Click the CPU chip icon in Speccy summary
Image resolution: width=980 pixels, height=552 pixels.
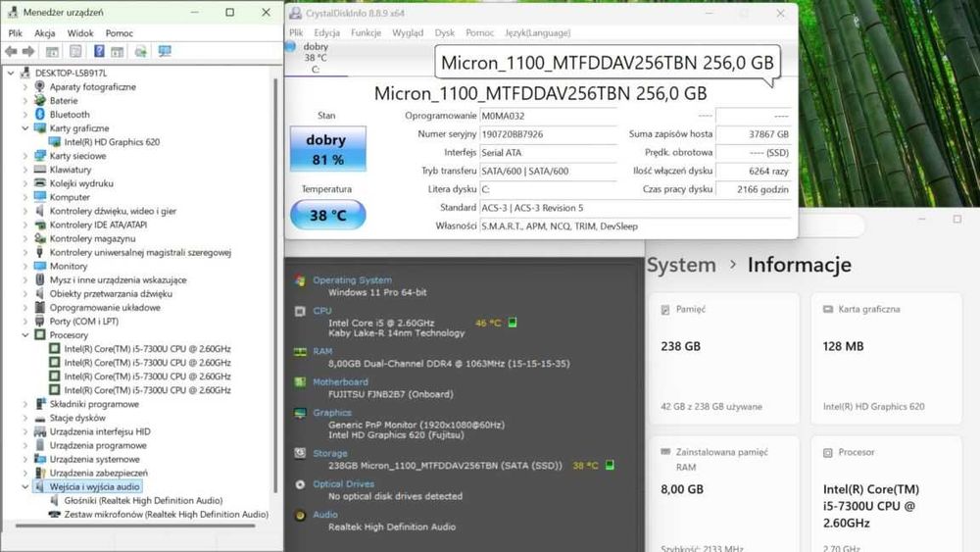coord(300,311)
